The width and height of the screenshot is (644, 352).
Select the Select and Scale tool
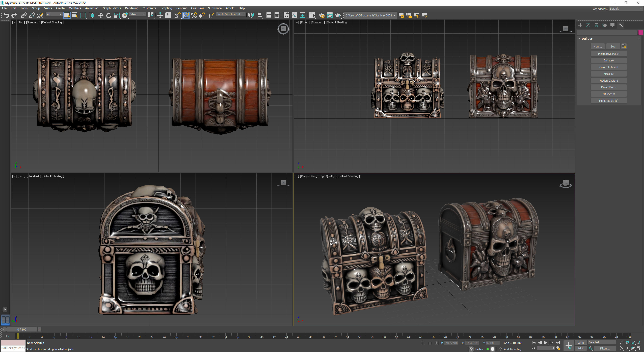(x=117, y=15)
